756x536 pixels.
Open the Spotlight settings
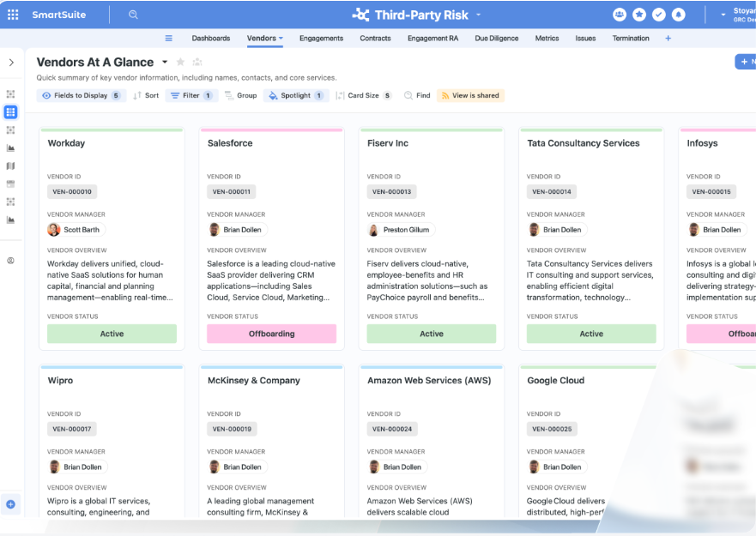click(x=295, y=95)
